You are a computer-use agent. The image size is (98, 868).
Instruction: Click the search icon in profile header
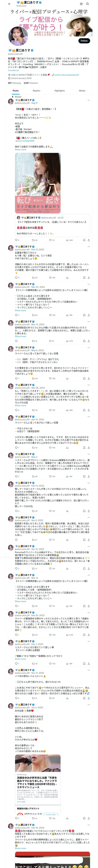click(88, 4)
